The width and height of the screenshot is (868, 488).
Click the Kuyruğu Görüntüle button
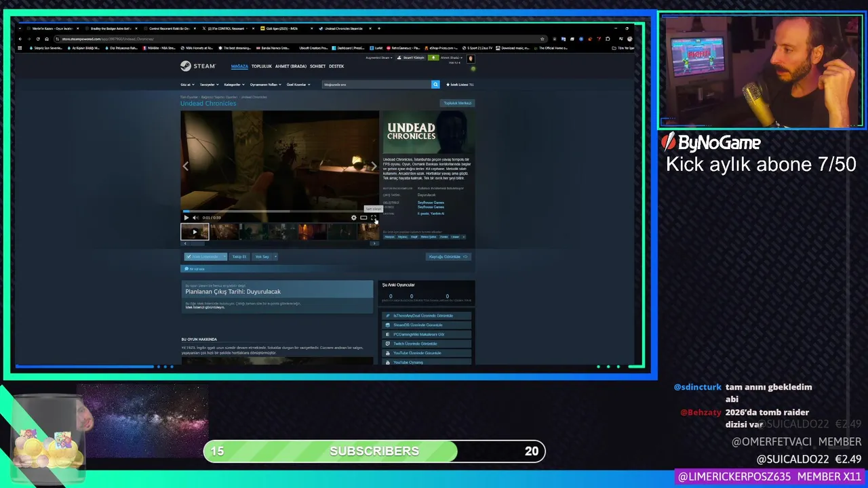click(448, 257)
